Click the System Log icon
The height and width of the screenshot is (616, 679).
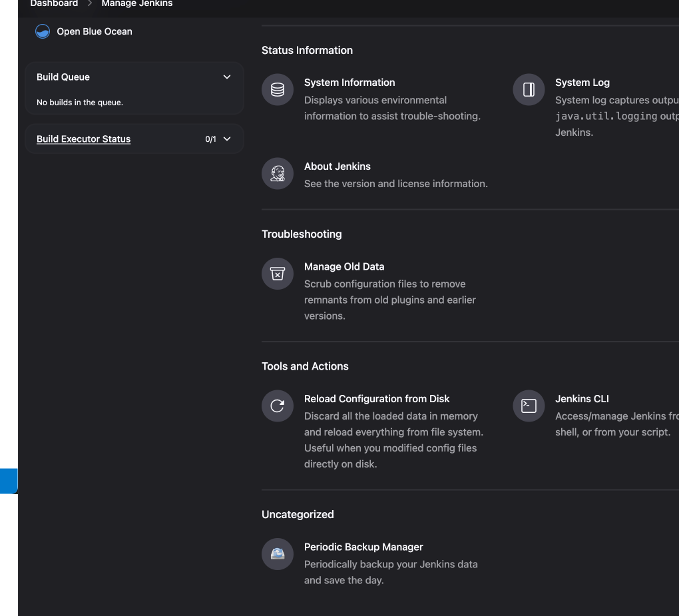529,90
